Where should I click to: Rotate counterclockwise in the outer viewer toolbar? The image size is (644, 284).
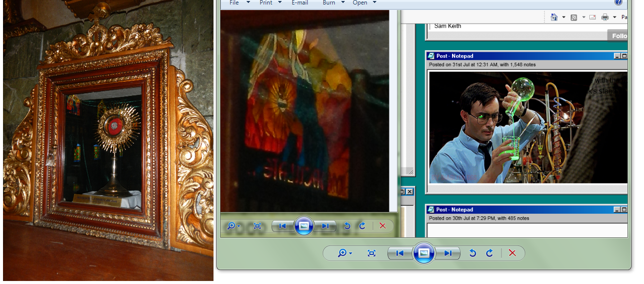pyautogui.click(x=472, y=253)
